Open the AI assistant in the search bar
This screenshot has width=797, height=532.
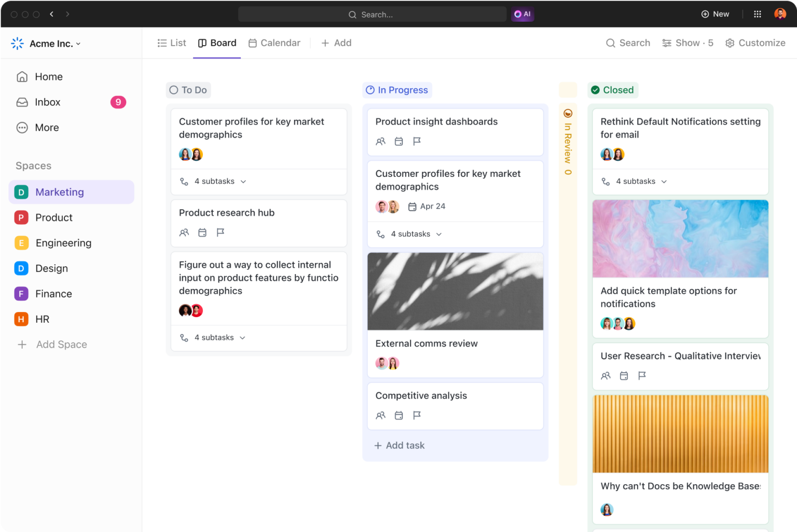523,14
